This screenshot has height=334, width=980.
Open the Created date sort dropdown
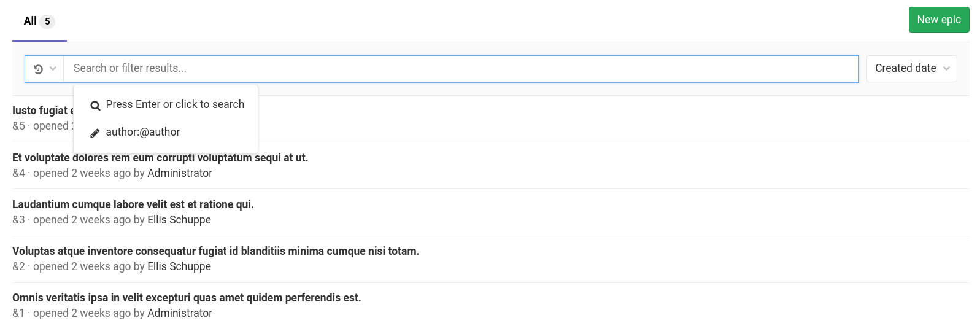point(911,69)
